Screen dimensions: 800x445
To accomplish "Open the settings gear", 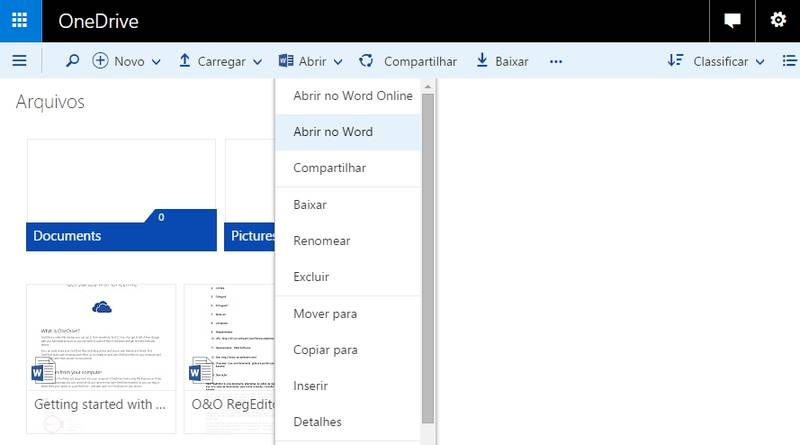I will (x=778, y=20).
